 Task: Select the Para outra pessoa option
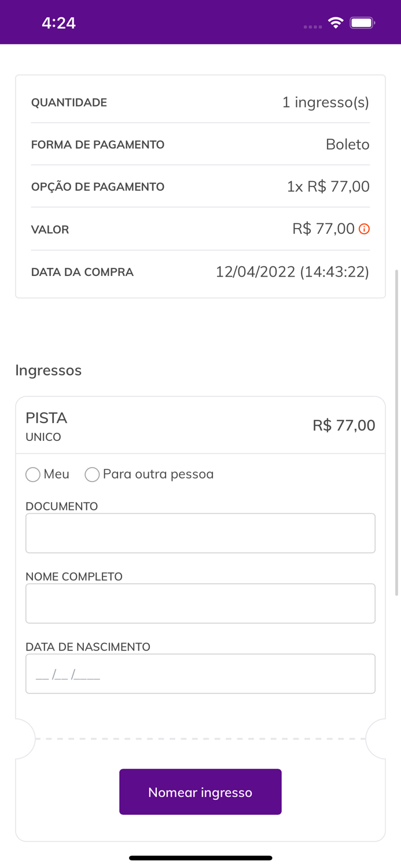pos(92,475)
